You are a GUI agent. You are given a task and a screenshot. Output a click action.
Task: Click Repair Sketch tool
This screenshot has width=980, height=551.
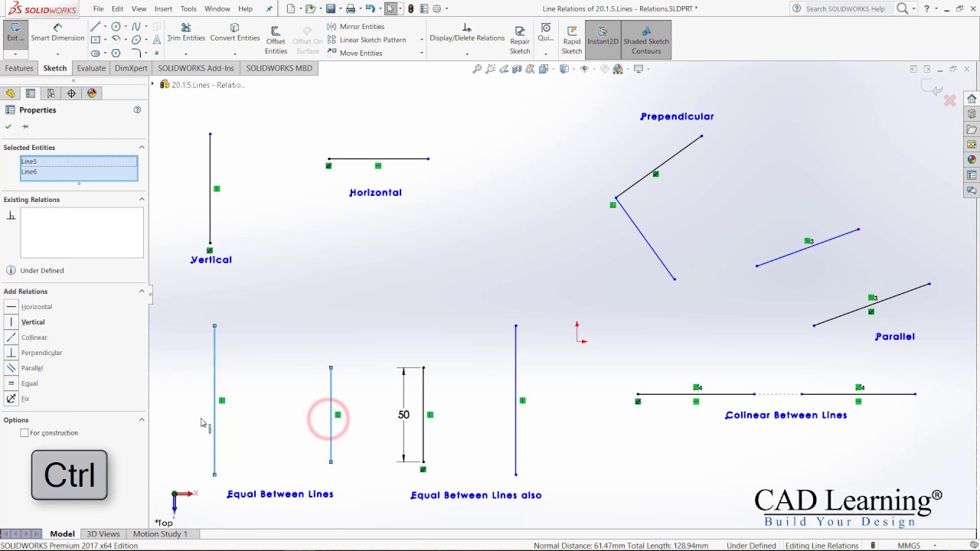tap(520, 41)
